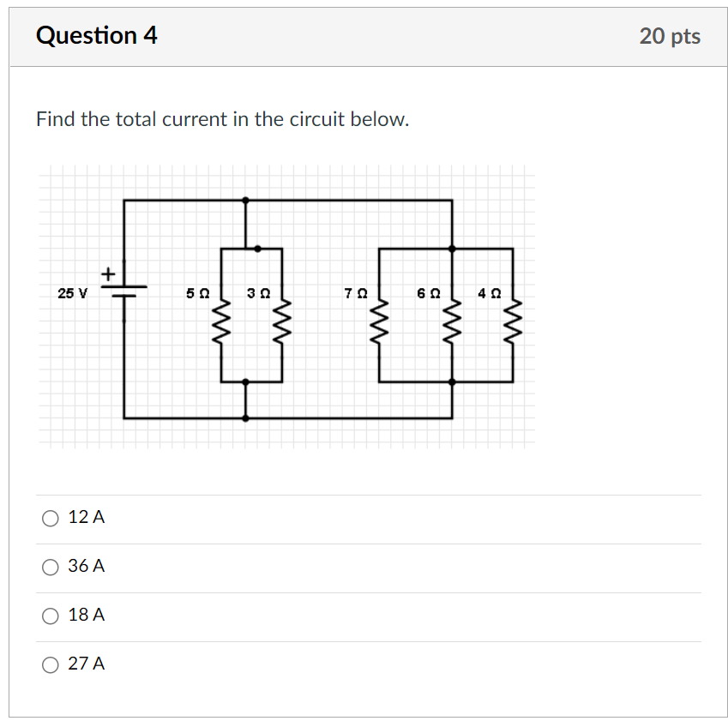Select the 36 A answer option
728x721 pixels.
(51, 566)
